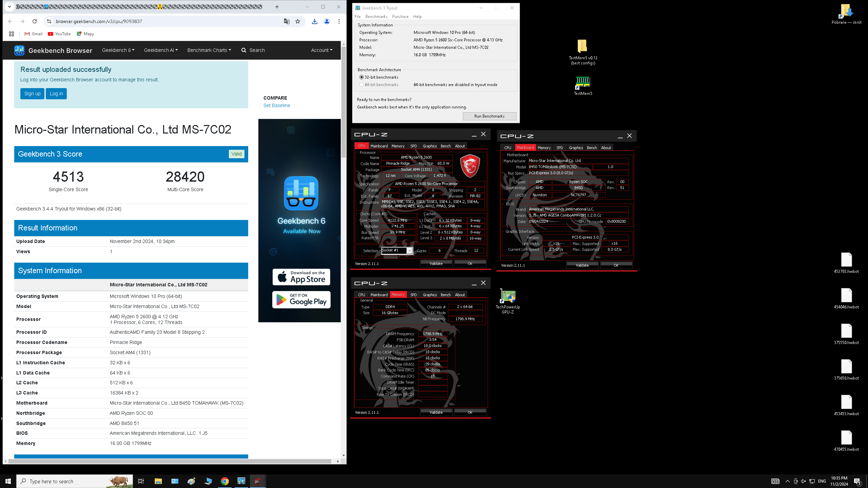Click the Log in button
This screenshot has height=488, width=868.
click(x=56, y=94)
